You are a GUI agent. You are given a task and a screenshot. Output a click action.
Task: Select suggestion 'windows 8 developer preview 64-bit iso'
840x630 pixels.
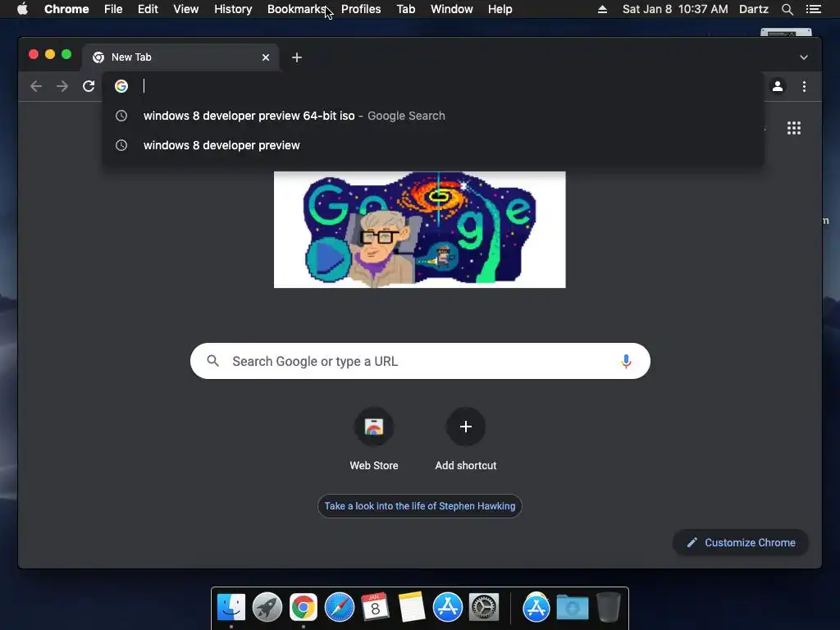coord(433,116)
